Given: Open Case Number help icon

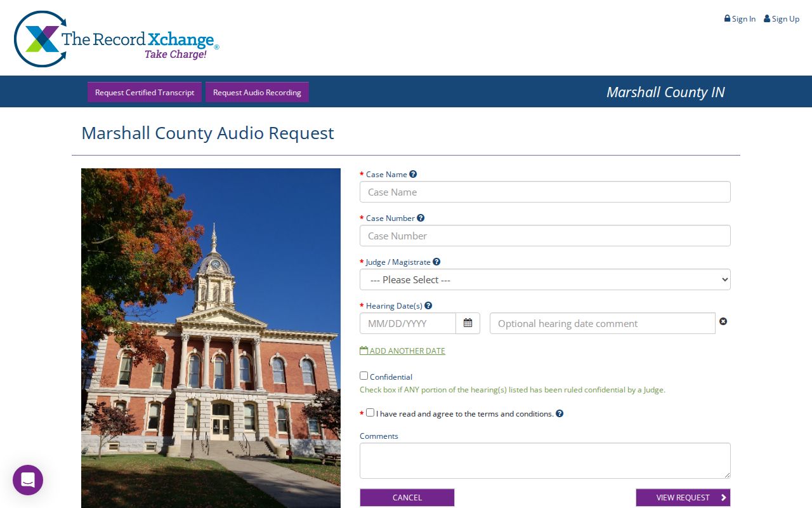Looking at the screenshot, I should tap(421, 218).
